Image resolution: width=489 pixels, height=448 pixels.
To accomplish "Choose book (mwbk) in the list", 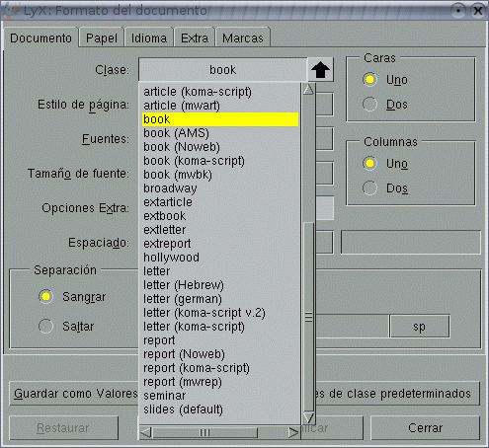I will point(220,175).
